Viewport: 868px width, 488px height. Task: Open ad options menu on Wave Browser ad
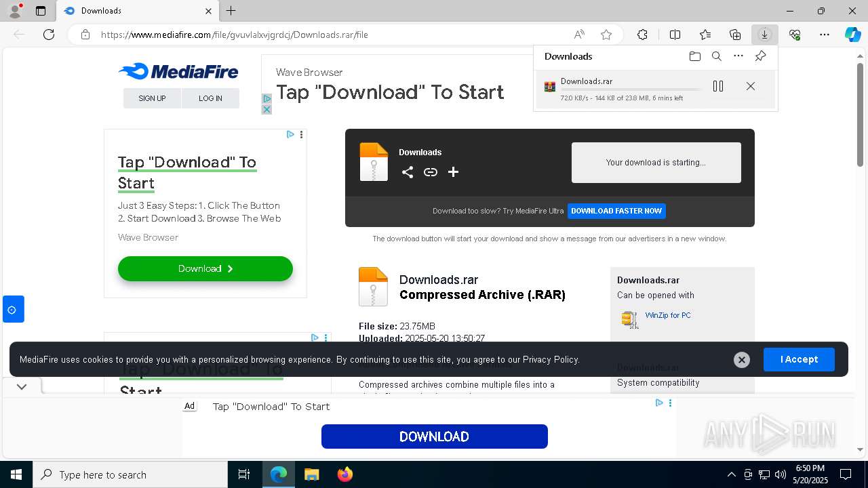point(302,135)
